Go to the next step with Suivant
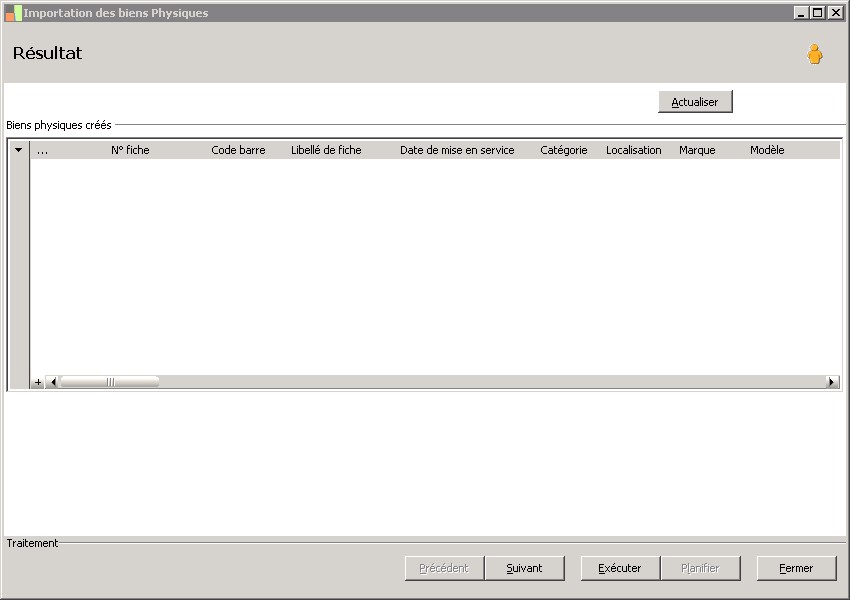850x600 pixels. point(524,568)
